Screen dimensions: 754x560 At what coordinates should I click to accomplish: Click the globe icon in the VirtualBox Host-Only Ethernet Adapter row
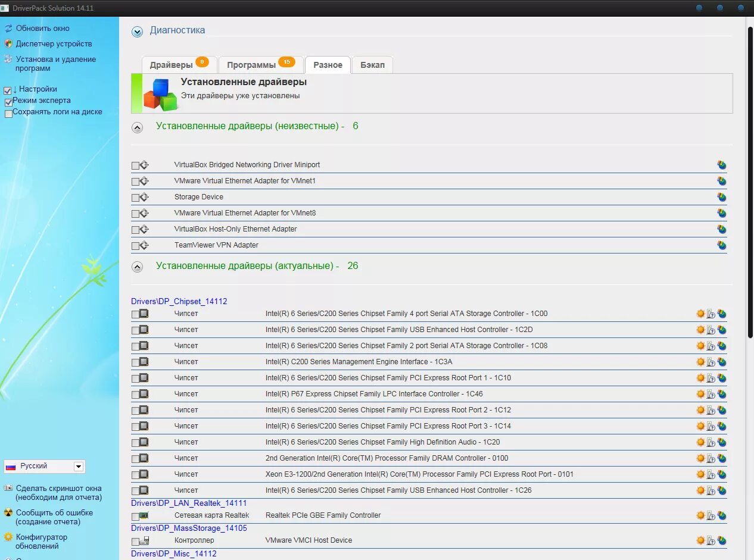tap(722, 229)
